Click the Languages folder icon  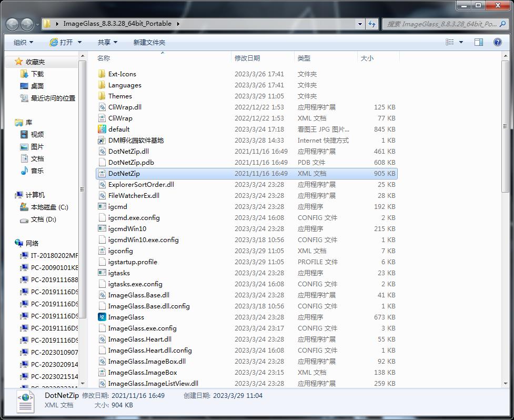tap(102, 85)
